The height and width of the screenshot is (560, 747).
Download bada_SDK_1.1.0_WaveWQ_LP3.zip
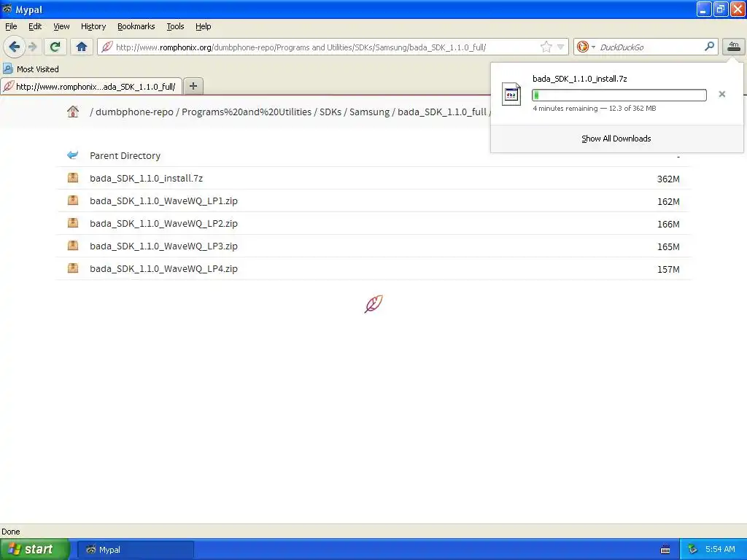[x=163, y=246]
